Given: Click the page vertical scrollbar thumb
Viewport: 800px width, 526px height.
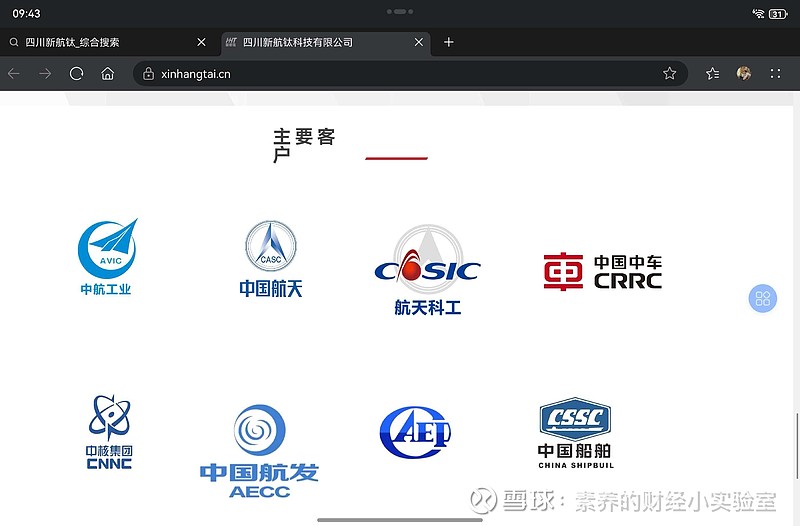Looking at the screenshot, I should tap(796, 446).
